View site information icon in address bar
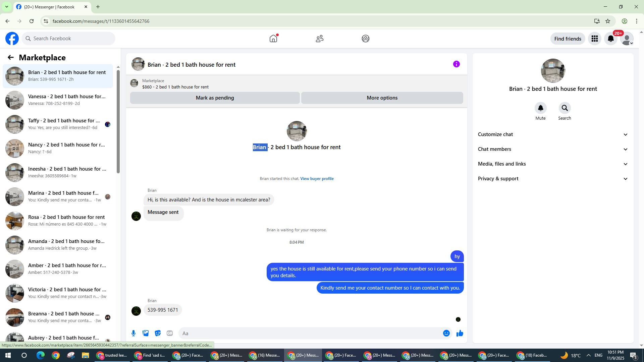This screenshot has width=644, height=362. pos(46,21)
